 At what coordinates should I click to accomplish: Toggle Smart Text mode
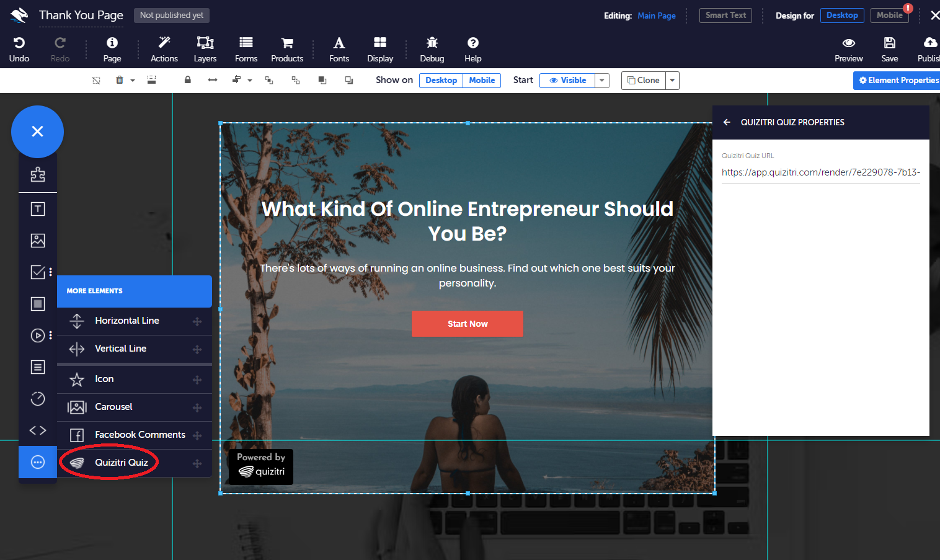point(725,16)
